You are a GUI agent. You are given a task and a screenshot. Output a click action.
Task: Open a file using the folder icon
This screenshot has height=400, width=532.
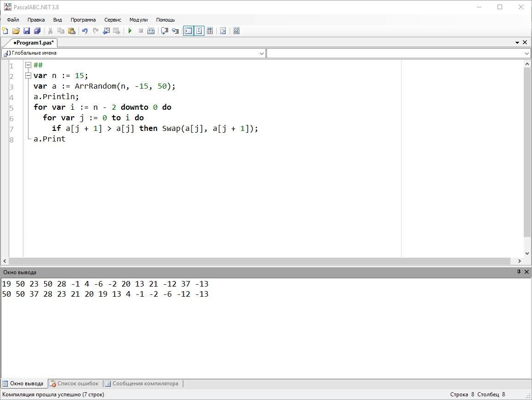click(16, 31)
